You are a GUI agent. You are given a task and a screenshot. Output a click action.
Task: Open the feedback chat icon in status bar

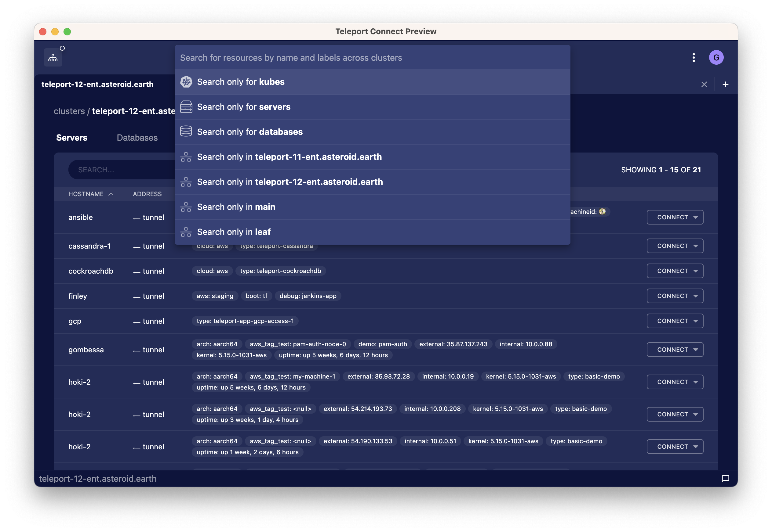[725, 478]
